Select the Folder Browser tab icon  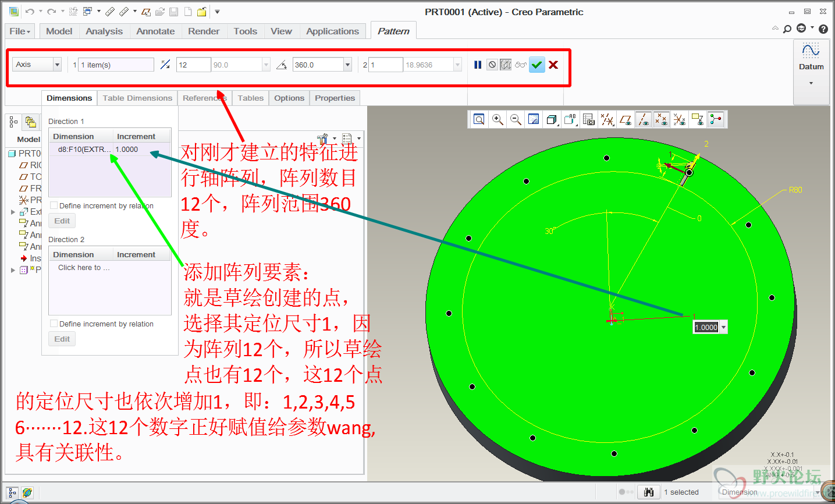coord(31,122)
